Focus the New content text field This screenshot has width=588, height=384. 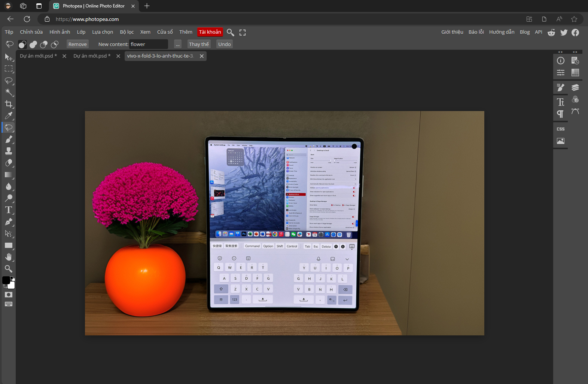148,44
